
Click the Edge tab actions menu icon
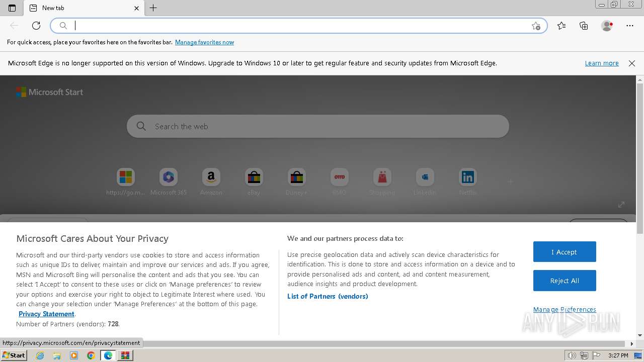pyautogui.click(x=12, y=8)
